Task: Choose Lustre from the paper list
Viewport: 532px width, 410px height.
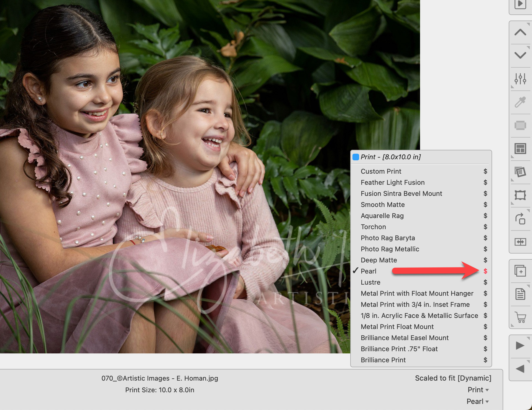Action: [370, 282]
